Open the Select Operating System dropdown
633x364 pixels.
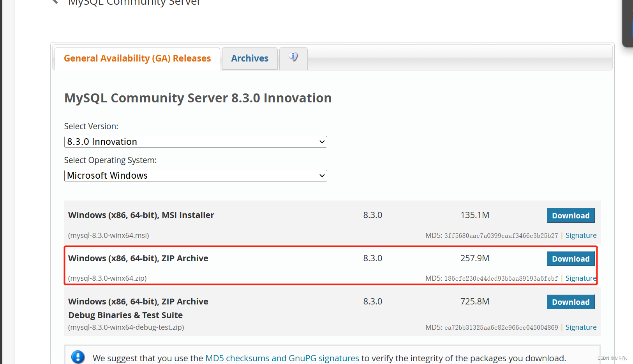pyautogui.click(x=196, y=176)
